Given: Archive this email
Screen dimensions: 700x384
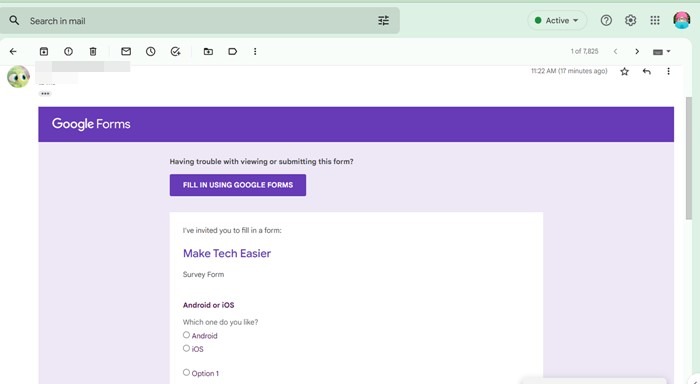Looking at the screenshot, I should (44, 51).
